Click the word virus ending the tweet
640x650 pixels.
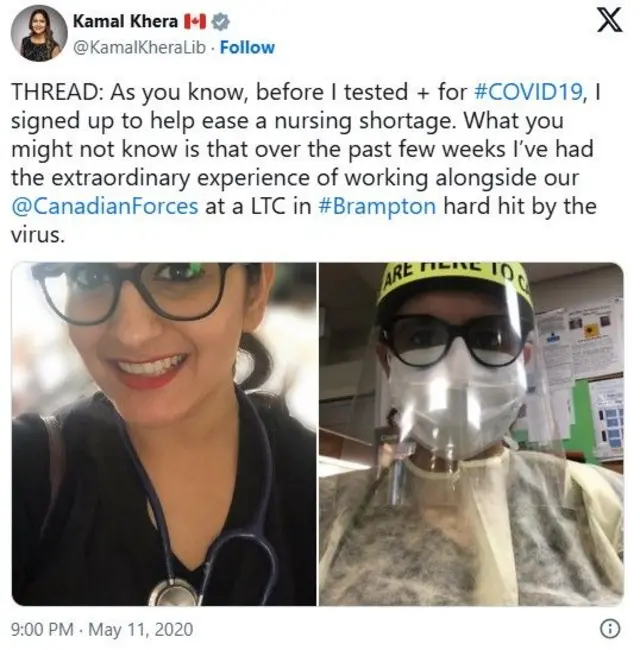coord(38,235)
